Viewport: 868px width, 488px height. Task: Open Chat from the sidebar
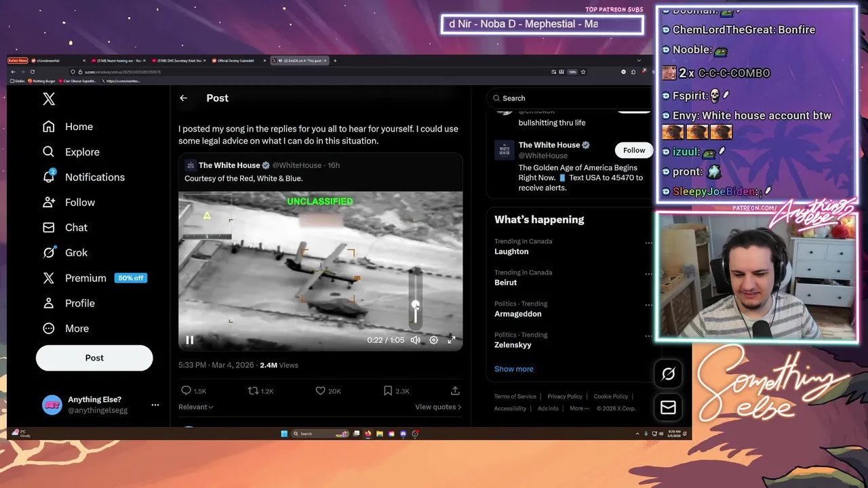(65, 227)
